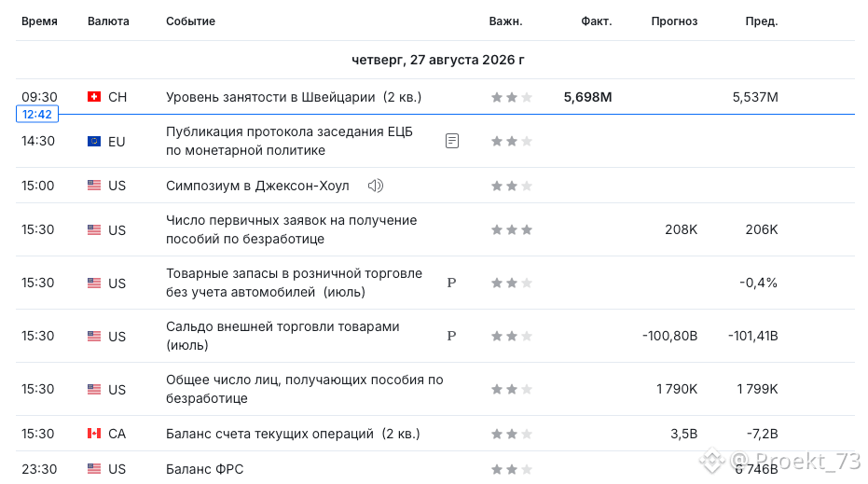Click the Важн. column header
Image resolution: width=868 pixels, height=484 pixels.
tap(505, 21)
